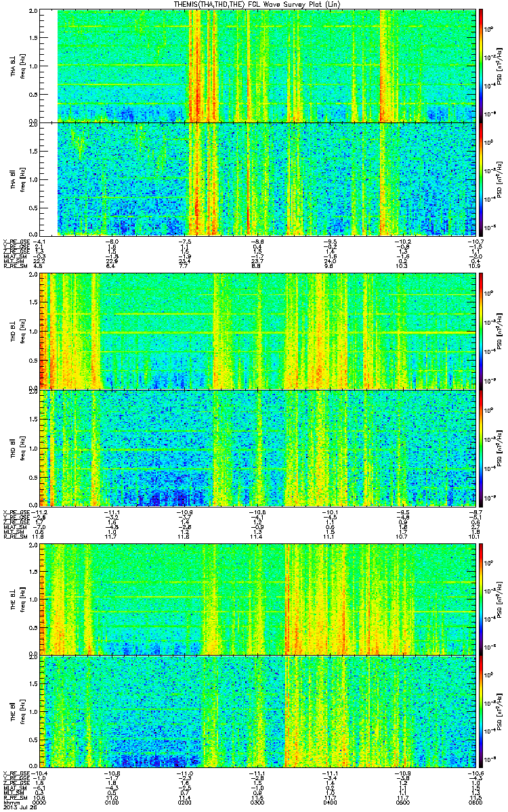Click the R_RE_SM row label under THE panels
The width and height of the screenshot is (508, 812).
(15, 798)
